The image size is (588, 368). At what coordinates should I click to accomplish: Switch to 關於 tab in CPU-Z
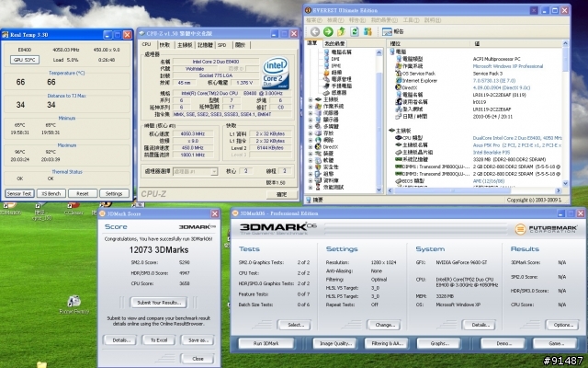point(240,45)
